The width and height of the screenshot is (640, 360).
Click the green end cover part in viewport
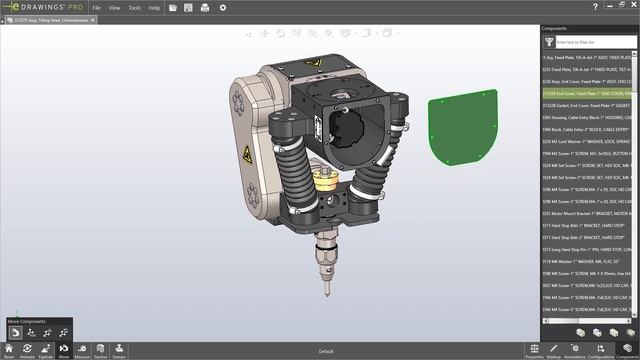[x=462, y=127]
